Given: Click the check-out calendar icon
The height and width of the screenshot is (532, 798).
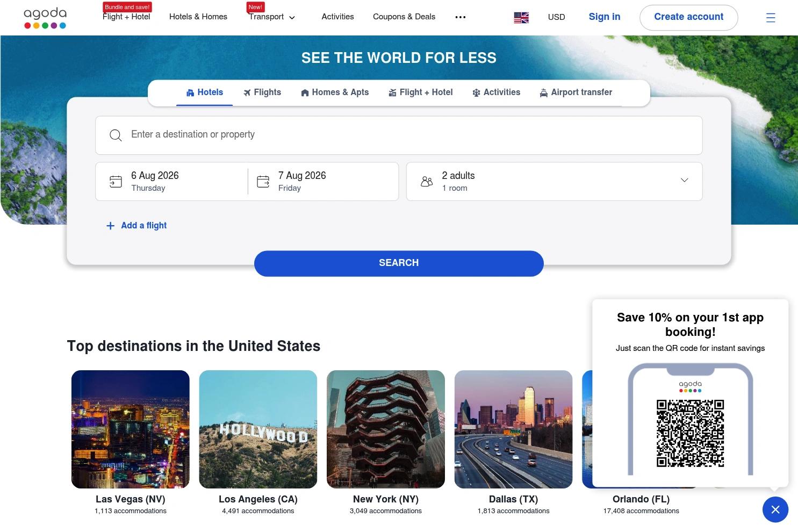Looking at the screenshot, I should pos(263,182).
